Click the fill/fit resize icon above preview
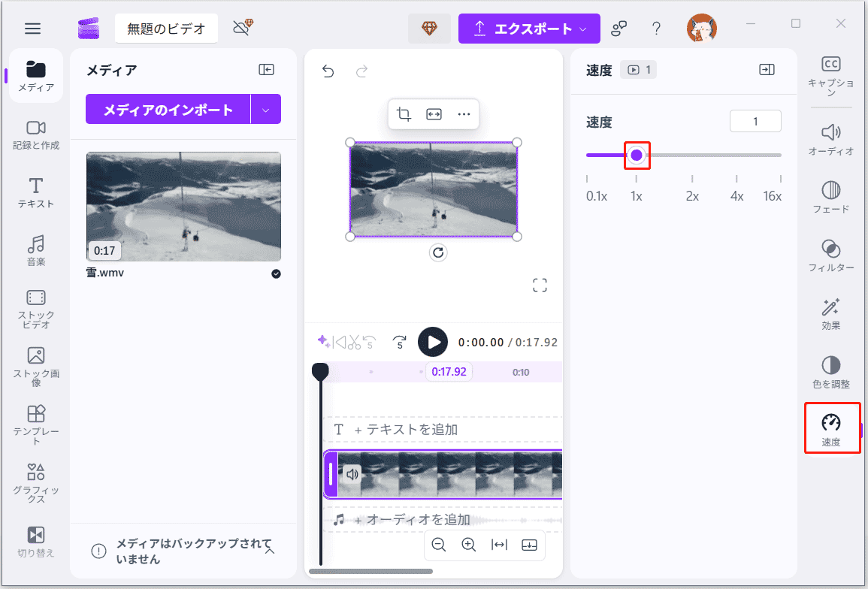Screen dimensions: 868x589 tap(434, 113)
